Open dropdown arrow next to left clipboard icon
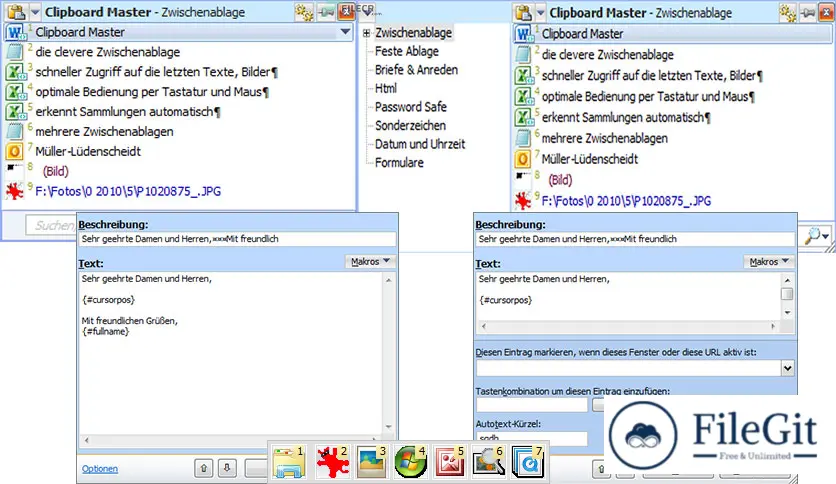836x484 pixels. [35, 12]
